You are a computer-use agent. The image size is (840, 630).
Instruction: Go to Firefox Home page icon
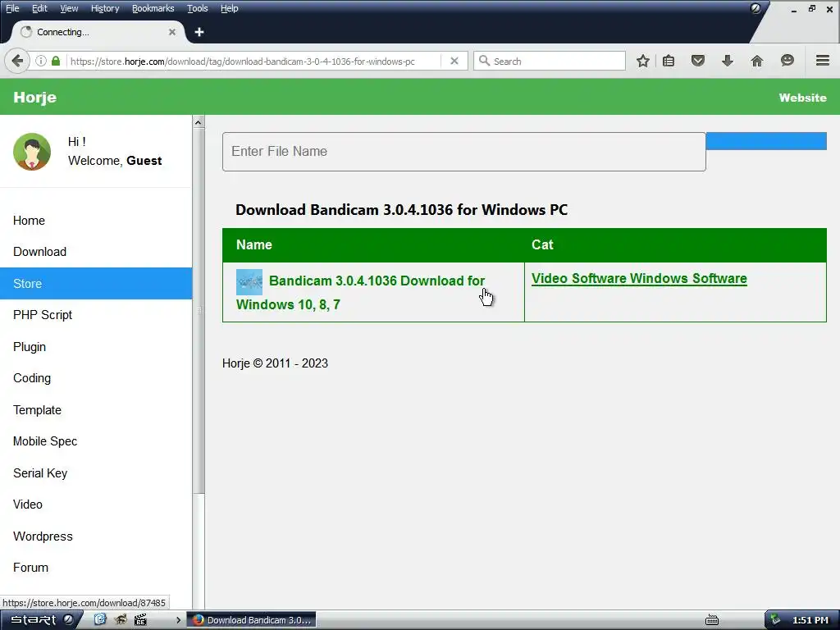tap(757, 61)
